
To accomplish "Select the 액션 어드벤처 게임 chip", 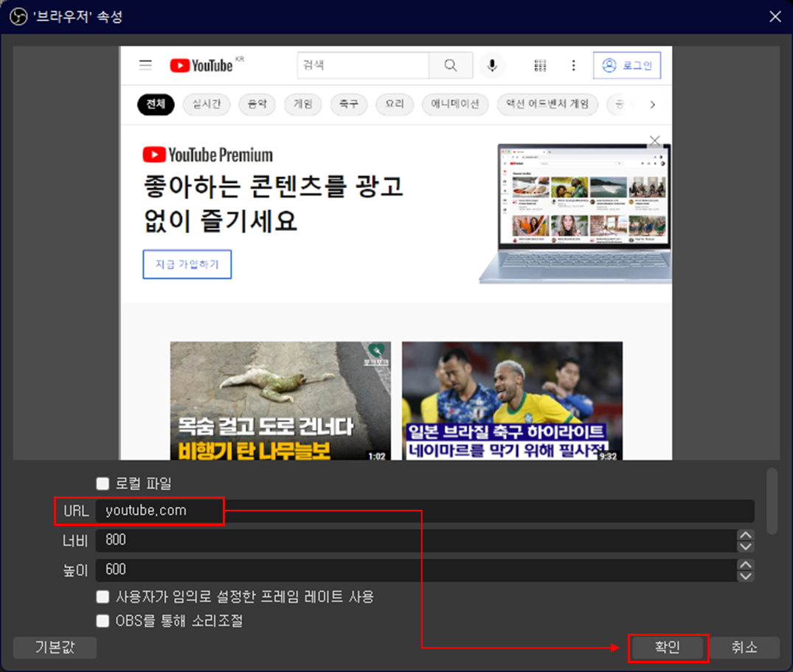I will tap(547, 104).
